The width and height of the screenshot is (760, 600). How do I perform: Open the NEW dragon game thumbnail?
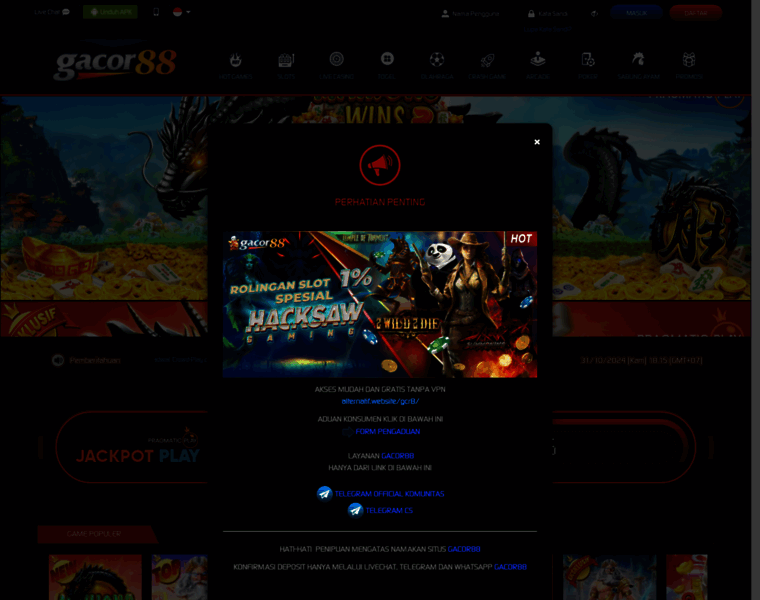click(95, 577)
